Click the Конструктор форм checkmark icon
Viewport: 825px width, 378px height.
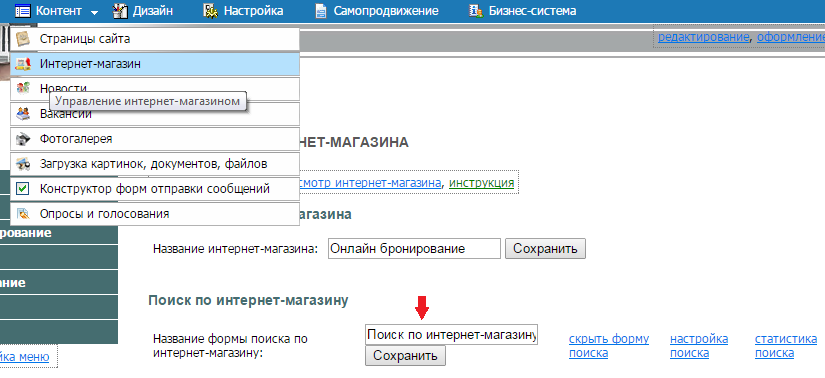[x=23, y=188]
